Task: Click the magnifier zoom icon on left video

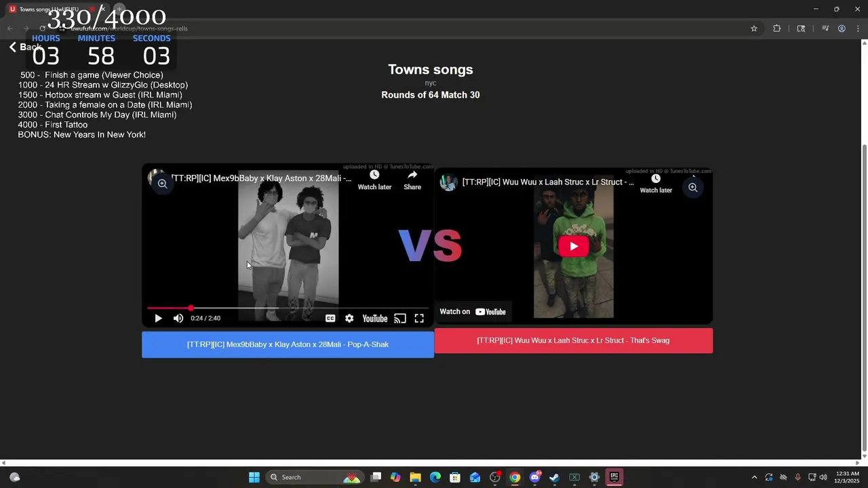Action: click(x=162, y=184)
